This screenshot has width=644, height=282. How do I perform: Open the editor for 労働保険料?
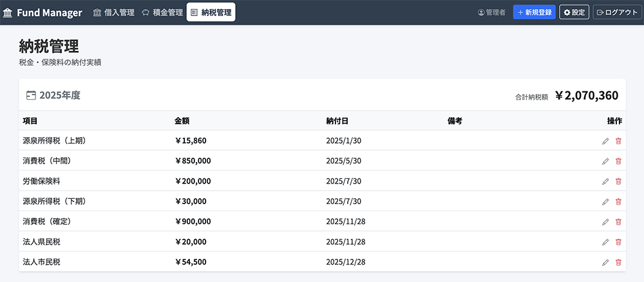click(605, 182)
